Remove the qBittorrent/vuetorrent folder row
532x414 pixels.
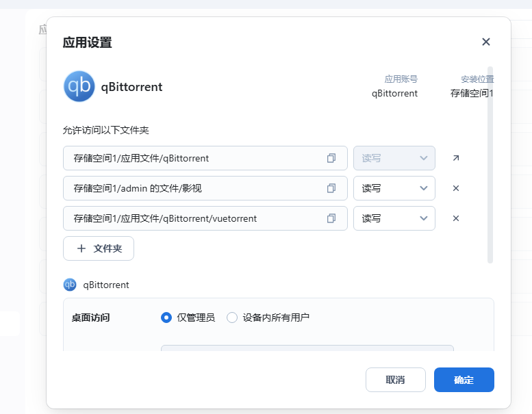point(456,218)
